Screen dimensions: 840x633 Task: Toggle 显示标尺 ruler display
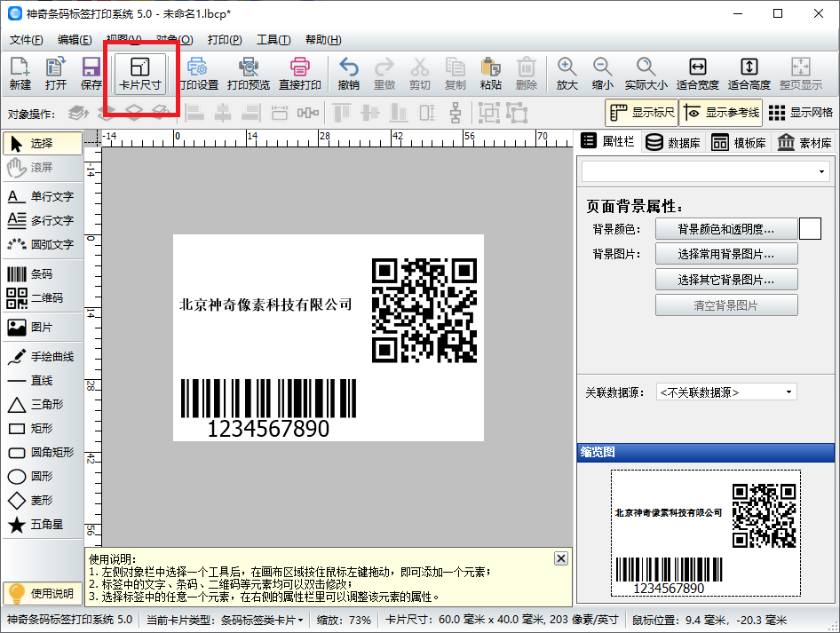[642, 113]
